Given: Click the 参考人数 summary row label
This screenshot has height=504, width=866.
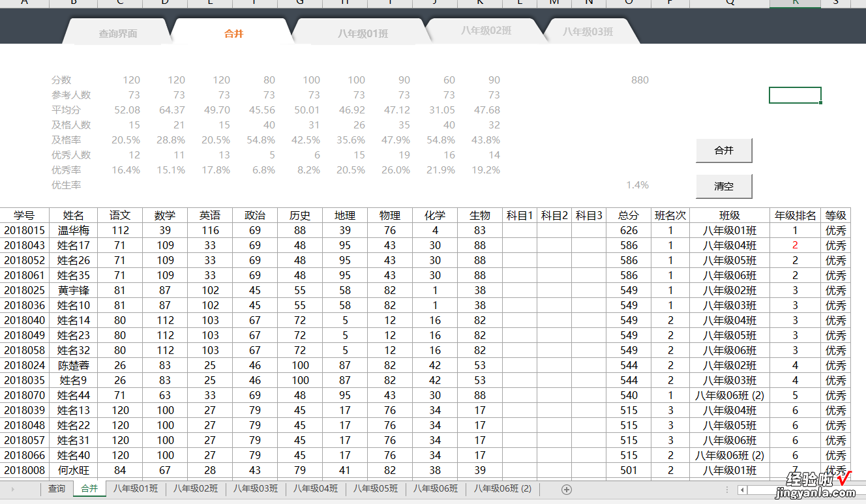Looking at the screenshot, I should point(71,95).
